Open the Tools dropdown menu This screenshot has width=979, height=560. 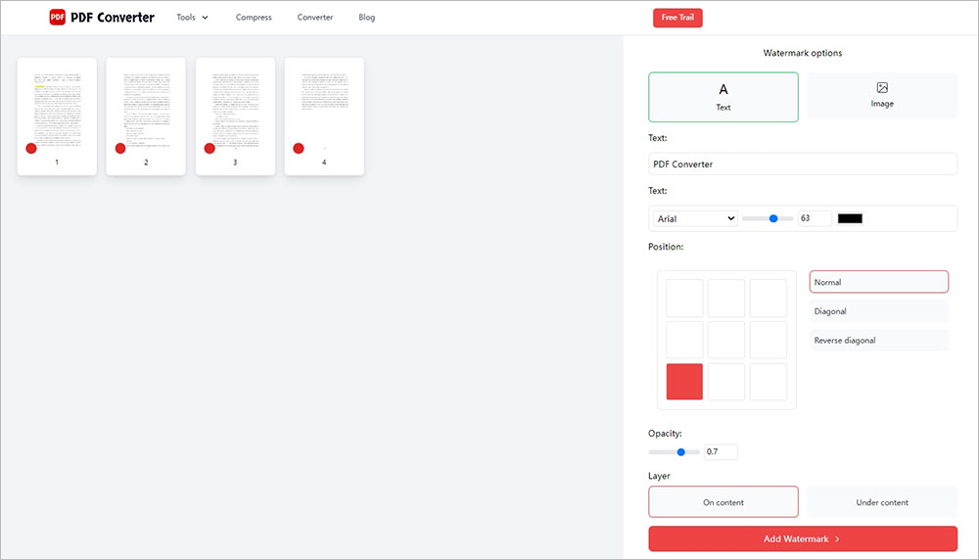(x=192, y=18)
